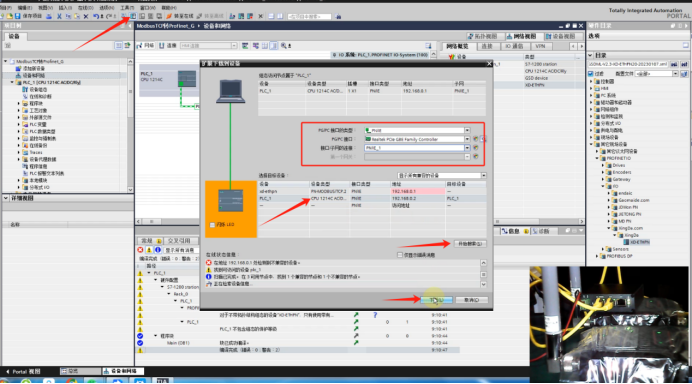
Task: Click the cut scissors icon in toolbar
Action: pos(59,16)
